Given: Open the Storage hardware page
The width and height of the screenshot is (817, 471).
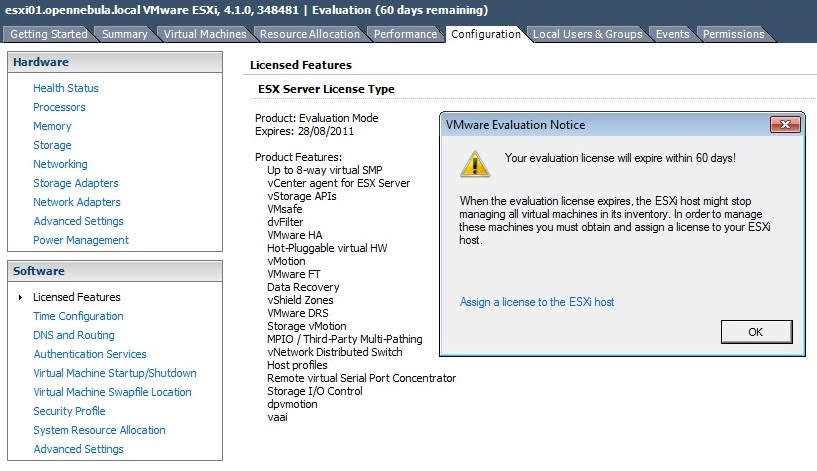Looking at the screenshot, I should point(52,145).
